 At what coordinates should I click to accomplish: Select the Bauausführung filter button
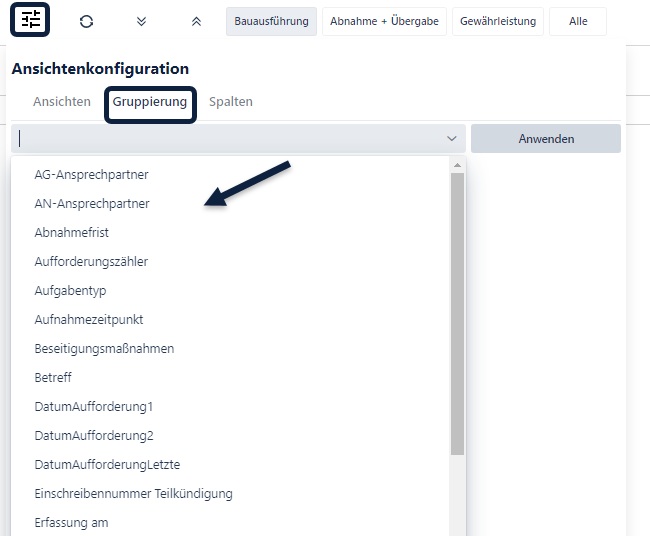pos(271,21)
